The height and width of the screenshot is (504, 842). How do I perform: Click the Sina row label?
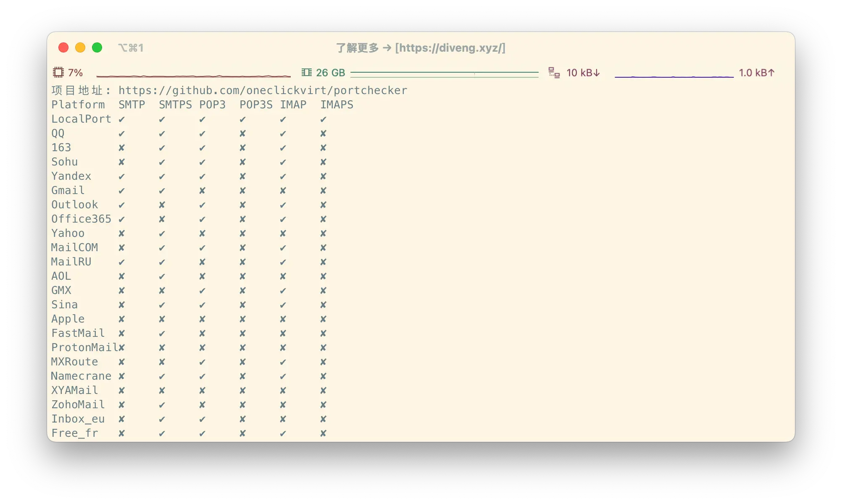pos(65,304)
